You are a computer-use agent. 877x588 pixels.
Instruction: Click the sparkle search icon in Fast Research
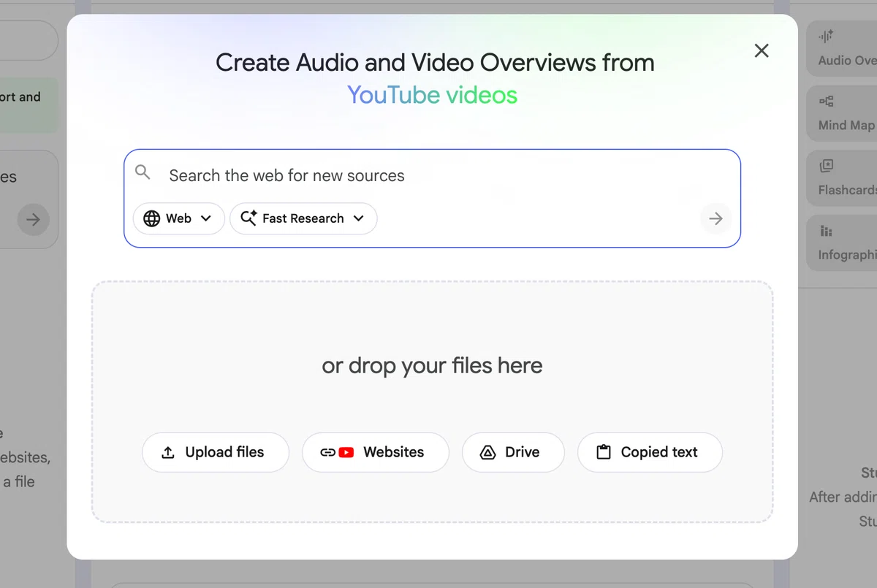(248, 218)
